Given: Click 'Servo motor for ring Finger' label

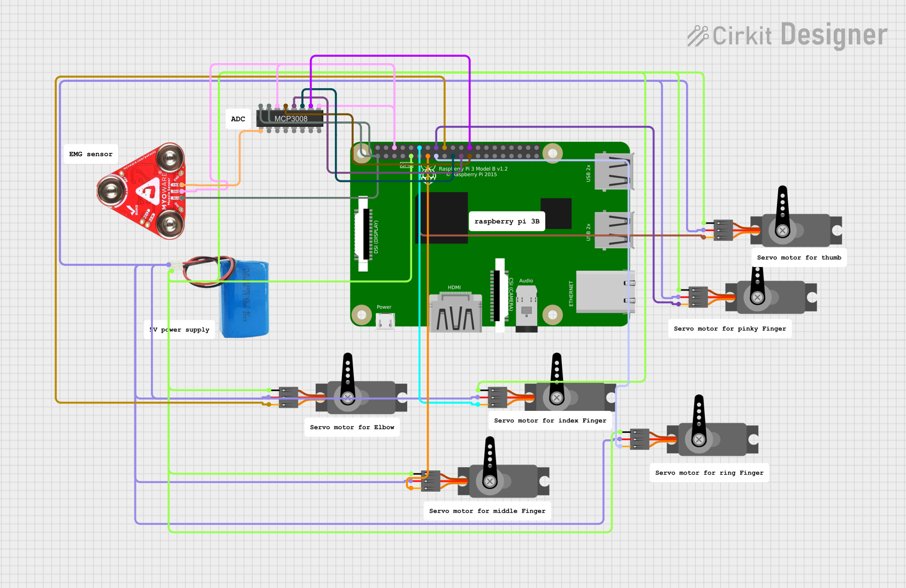Looking at the screenshot, I should (710, 473).
